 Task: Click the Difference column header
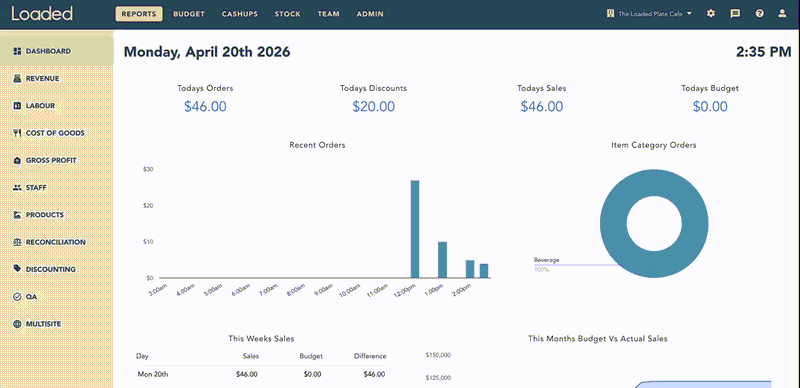point(370,356)
